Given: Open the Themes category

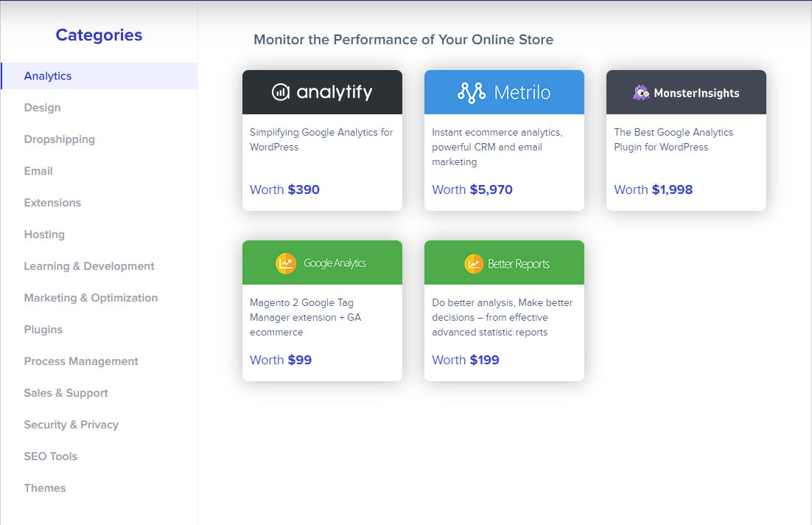Looking at the screenshot, I should (x=44, y=488).
